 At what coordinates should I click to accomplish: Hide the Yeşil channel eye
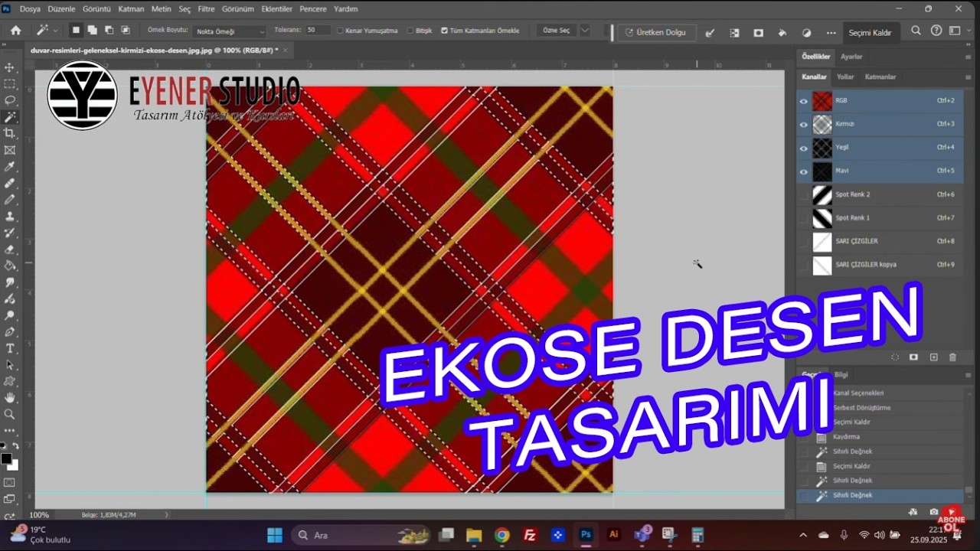[x=804, y=148]
